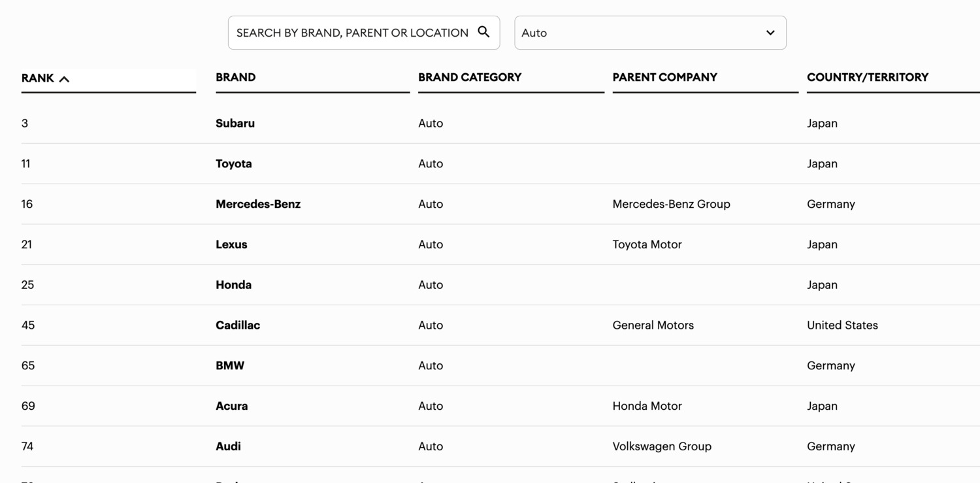Click Japan in the Lexus row
Screen dimensions: 980x483
pos(822,244)
